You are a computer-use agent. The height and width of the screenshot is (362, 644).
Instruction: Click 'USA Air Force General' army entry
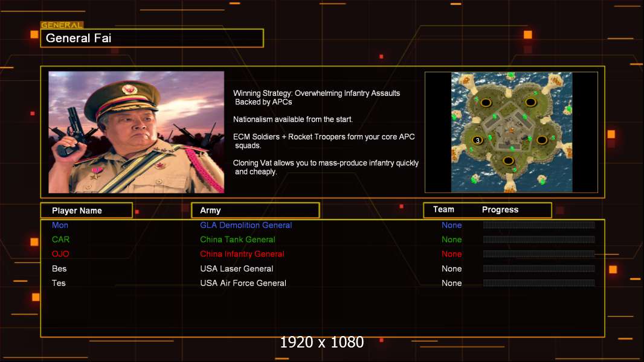click(243, 283)
